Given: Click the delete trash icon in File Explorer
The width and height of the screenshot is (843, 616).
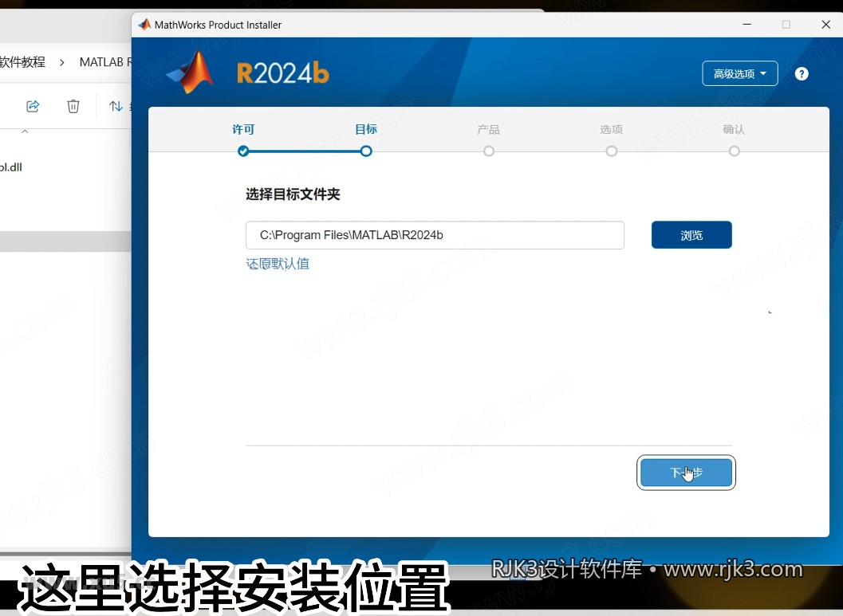Looking at the screenshot, I should (x=73, y=106).
